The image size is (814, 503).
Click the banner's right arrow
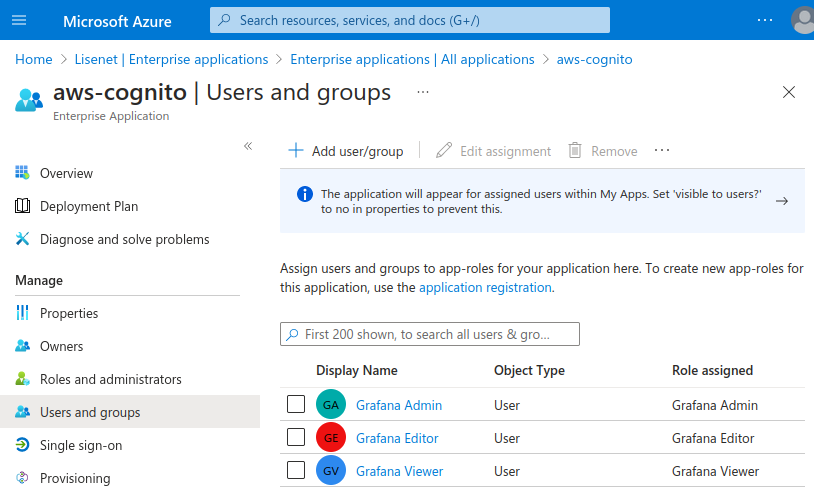[782, 201]
